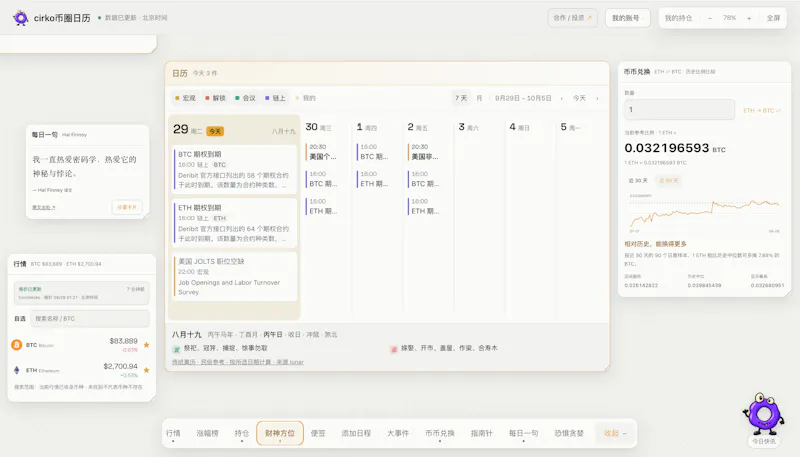The height and width of the screenshot is (457, 800).
Task: Open 我的账号 account button
Action: [627, 18]
